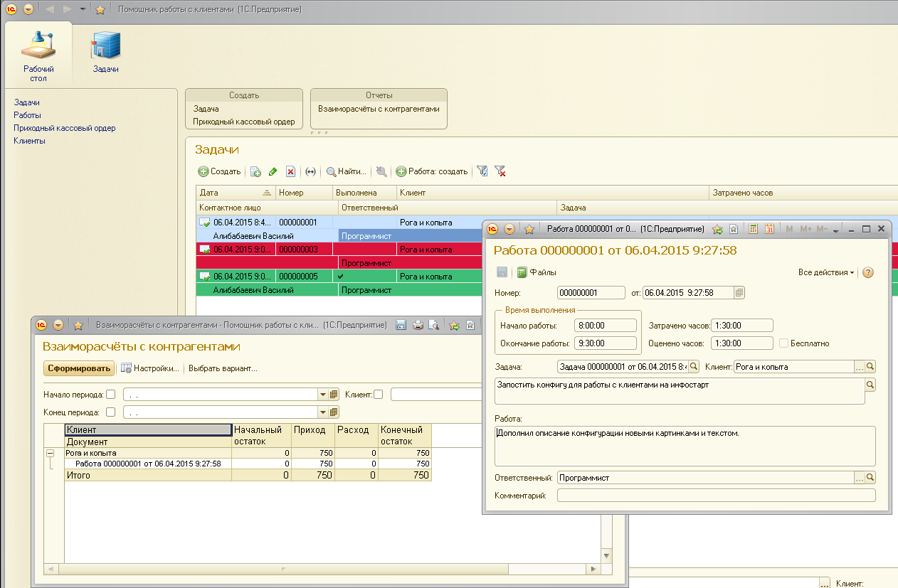
Task: Collapse the Рога и копыта report group
Action: 50,453
